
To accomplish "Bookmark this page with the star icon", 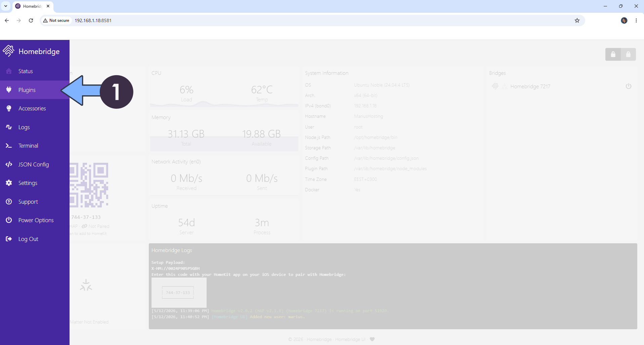I will point(577,20).
